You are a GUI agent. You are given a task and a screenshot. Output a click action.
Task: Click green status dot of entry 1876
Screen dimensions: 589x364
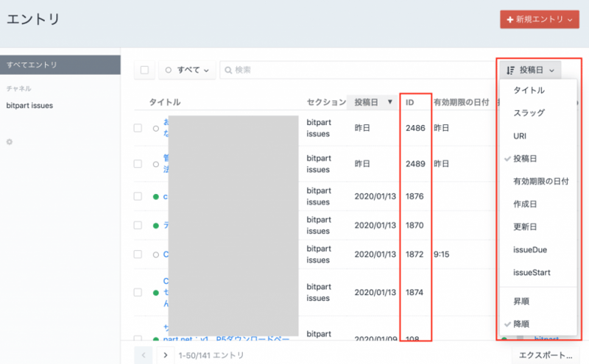pos(155,197)
